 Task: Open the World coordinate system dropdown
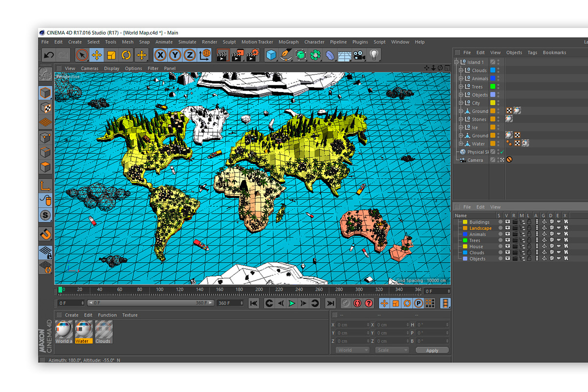tap(353, 350)
